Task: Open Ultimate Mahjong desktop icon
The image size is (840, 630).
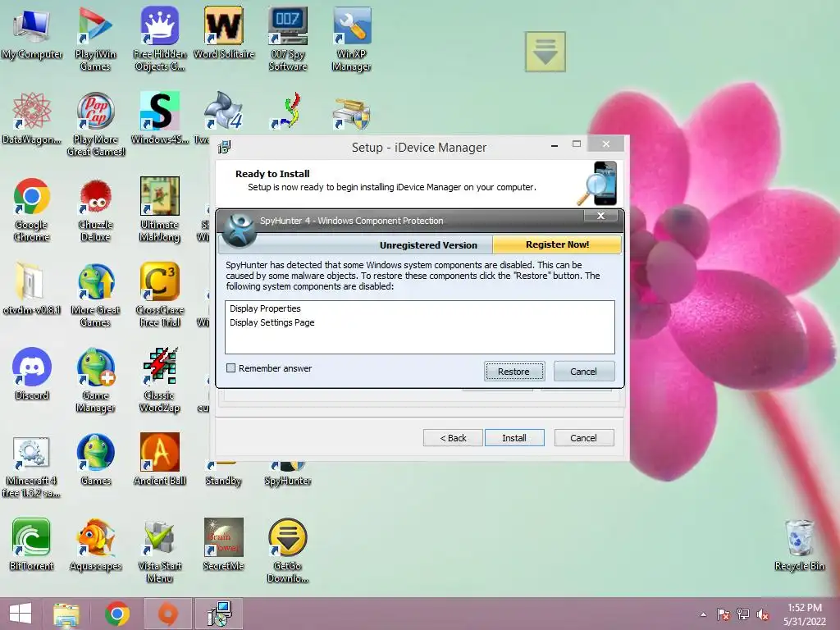Action: tap(160, 210)
